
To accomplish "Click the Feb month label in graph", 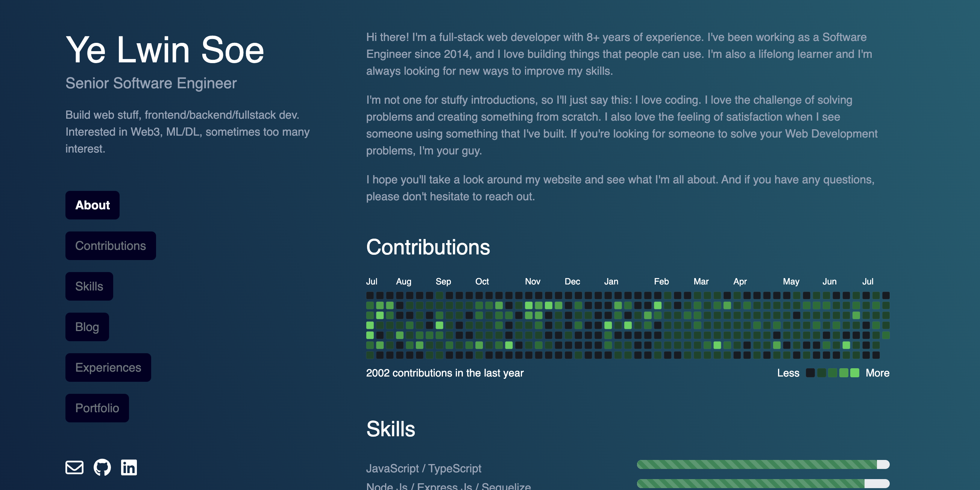I will (661, 281).
